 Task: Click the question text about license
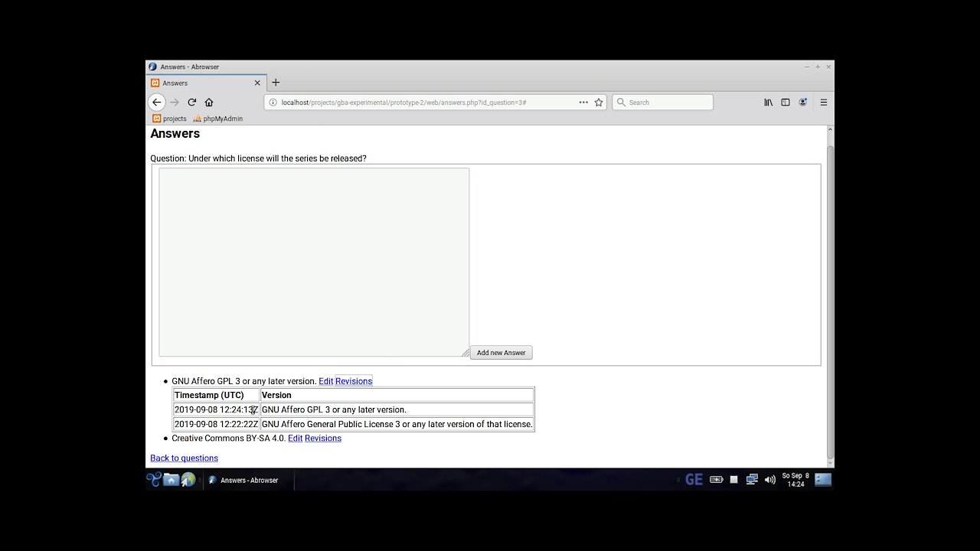[x=258, y=158]
